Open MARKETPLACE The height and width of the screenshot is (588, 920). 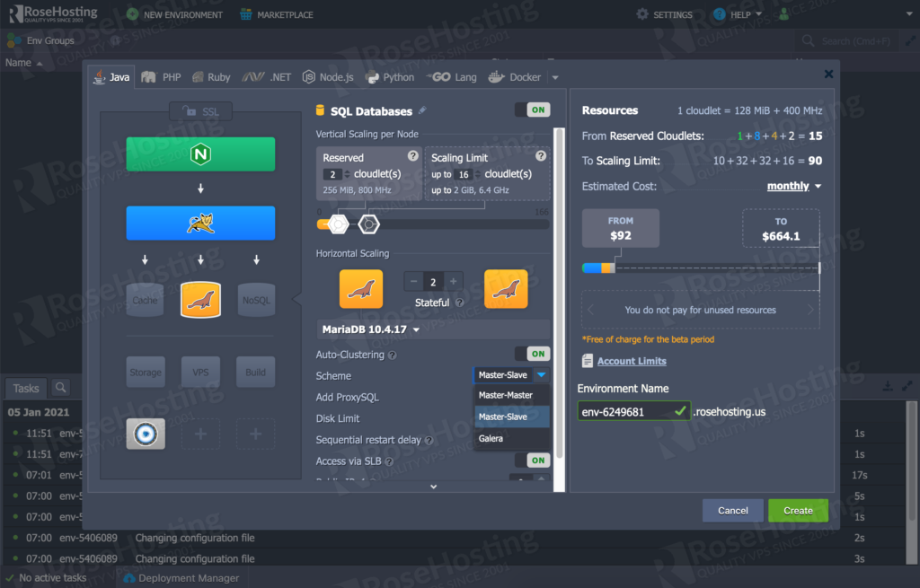click(x=277, y=14)
